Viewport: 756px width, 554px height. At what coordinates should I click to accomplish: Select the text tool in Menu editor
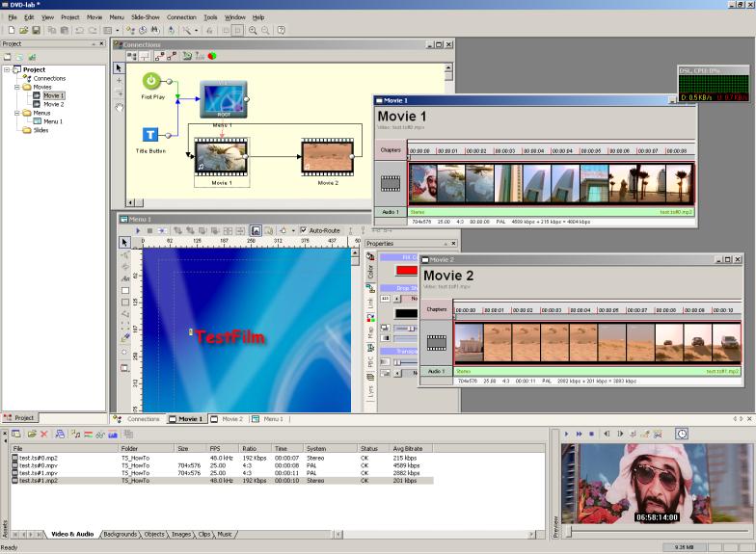(x=124, y=277)
